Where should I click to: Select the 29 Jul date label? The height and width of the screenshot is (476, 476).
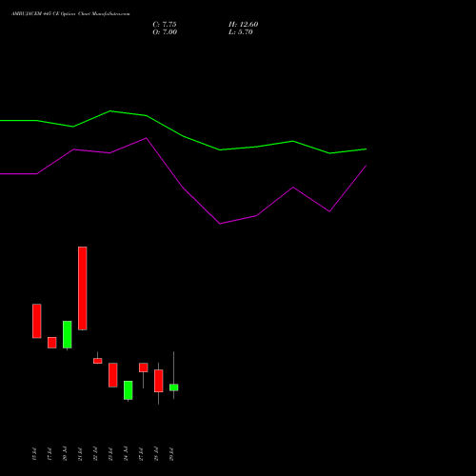(171, 454)
